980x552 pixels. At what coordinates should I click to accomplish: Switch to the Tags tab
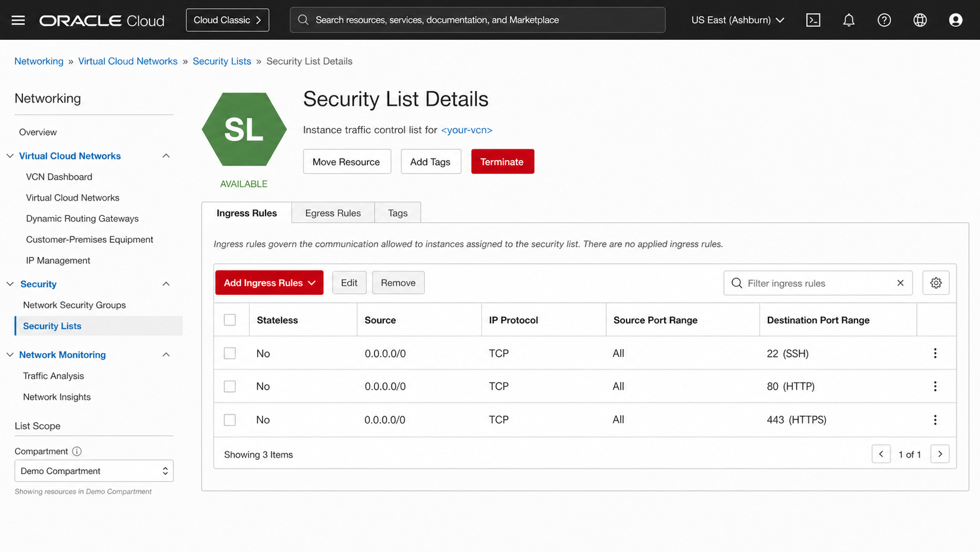397,213
